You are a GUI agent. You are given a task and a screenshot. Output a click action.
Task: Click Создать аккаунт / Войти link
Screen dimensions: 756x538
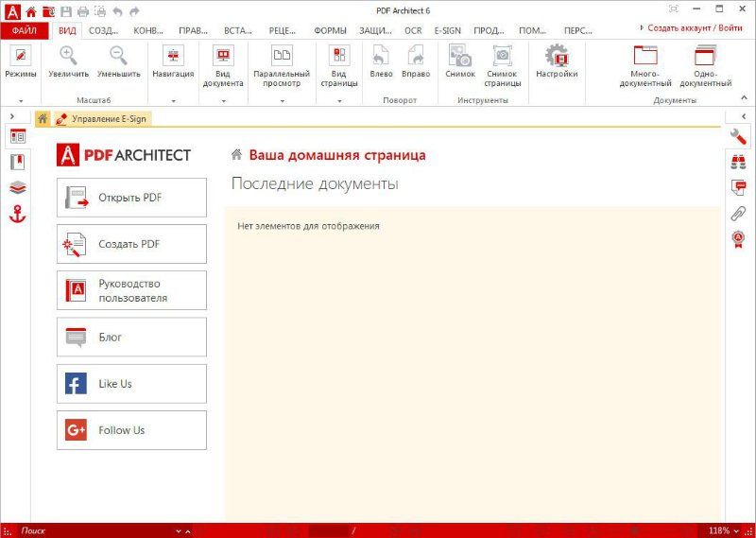pyautogui.click(x=695, y=28)
